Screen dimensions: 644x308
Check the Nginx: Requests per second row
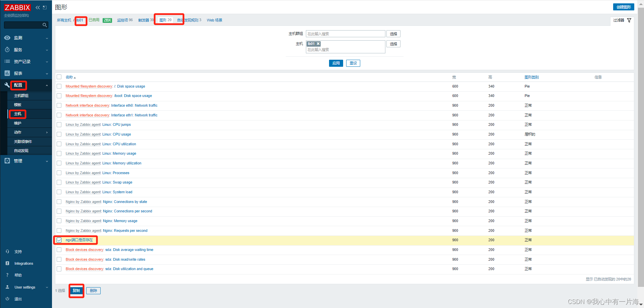coord(59,230)
